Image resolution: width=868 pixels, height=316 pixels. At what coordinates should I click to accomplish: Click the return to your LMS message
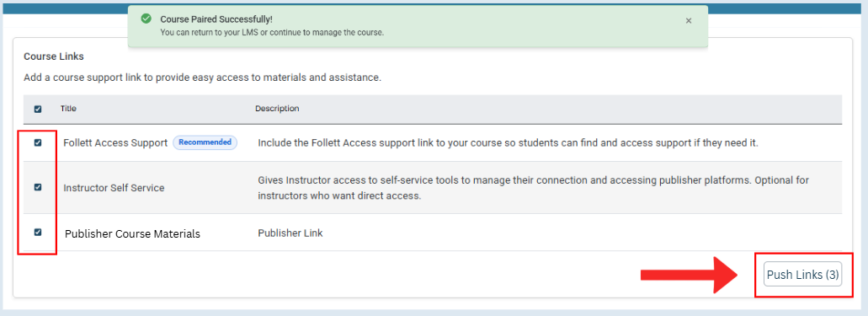coord(272,32)
